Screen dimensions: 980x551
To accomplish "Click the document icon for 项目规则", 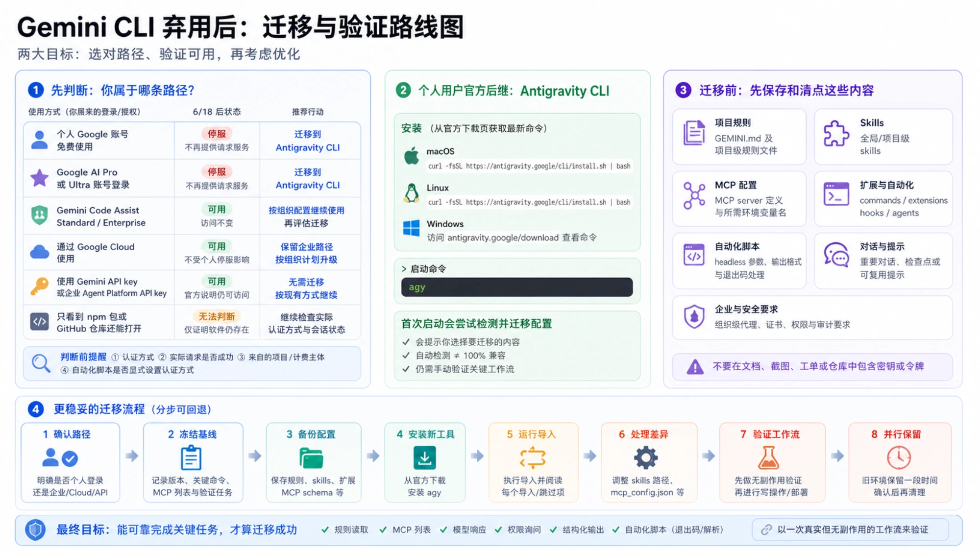I will coord(694,133).
